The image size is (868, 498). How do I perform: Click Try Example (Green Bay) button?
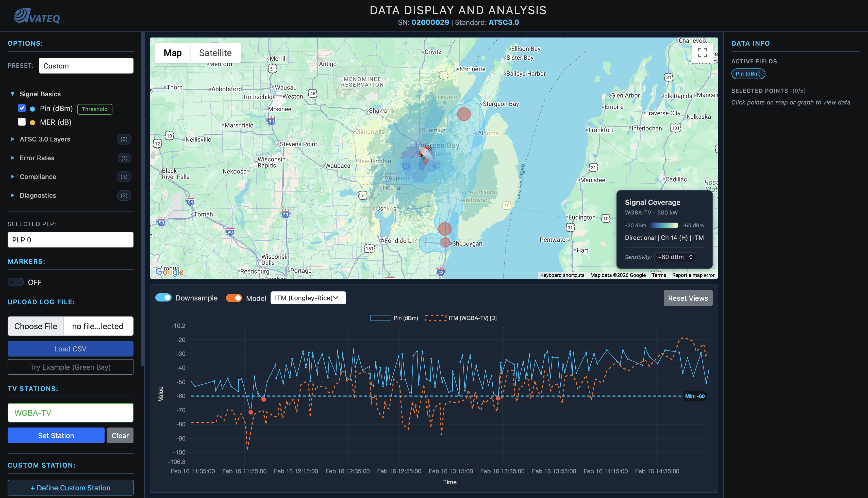point(70,367)
